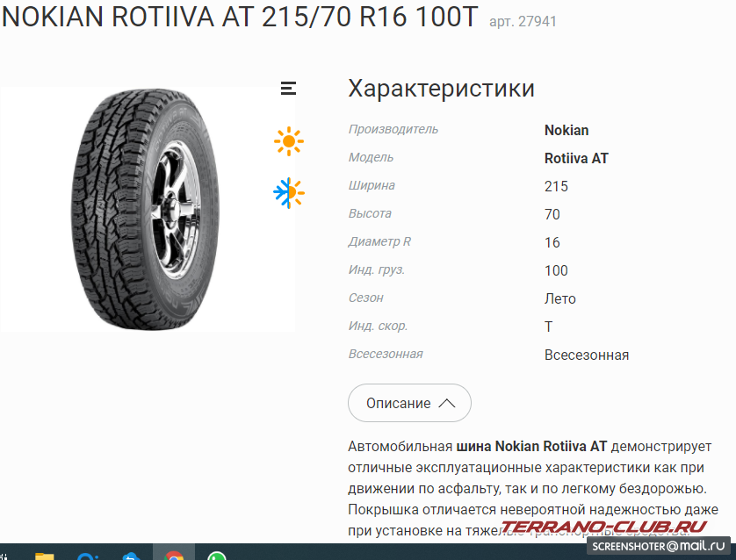Click the Task View icon on the taskbar
Screen dimensions: 736x560
tap(3, 556)
